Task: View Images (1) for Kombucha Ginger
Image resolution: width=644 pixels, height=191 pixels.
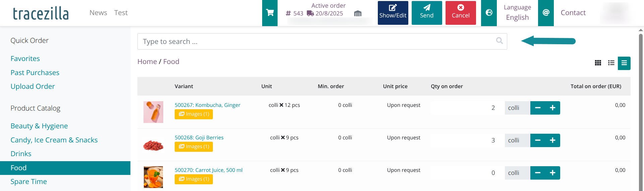Action: tap(194, 114)
